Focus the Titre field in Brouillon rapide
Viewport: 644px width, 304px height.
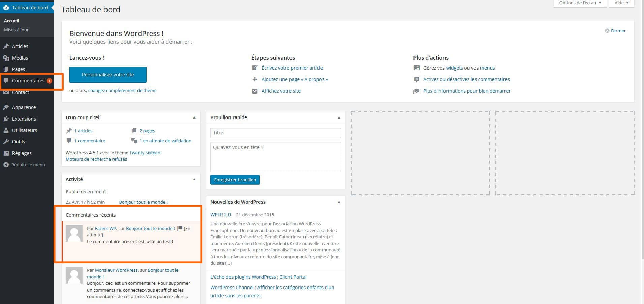coord(275,133)
